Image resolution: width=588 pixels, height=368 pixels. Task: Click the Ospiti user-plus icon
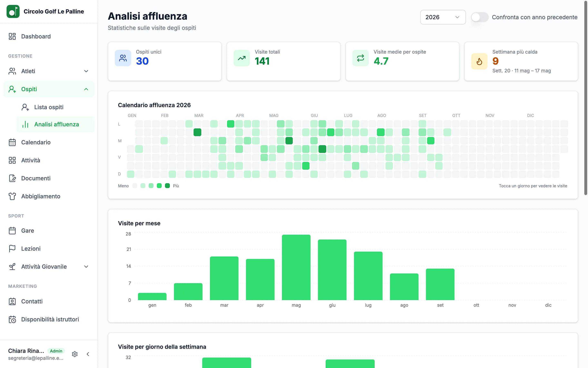(x=12, y=89)
